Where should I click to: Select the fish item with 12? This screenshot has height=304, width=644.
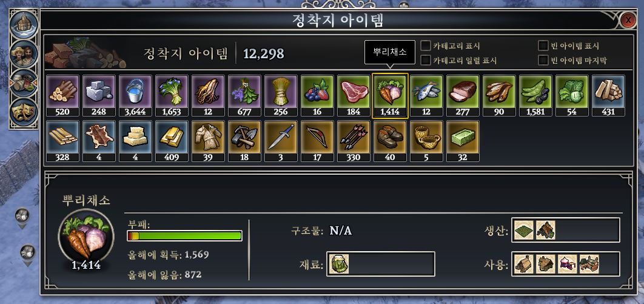pos(426,95)
